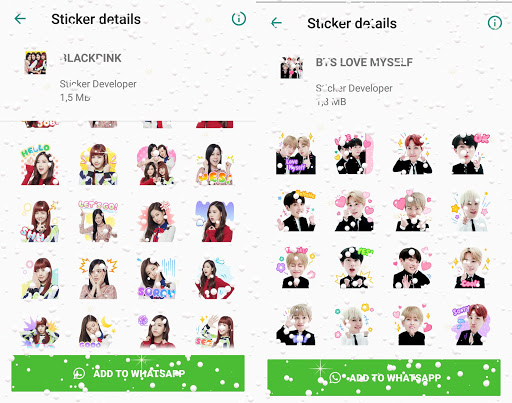Tap the Love Myself BTS sticker
Viewport: 512px width, 403px height.
pyautogui.click(x=296, y=154)
